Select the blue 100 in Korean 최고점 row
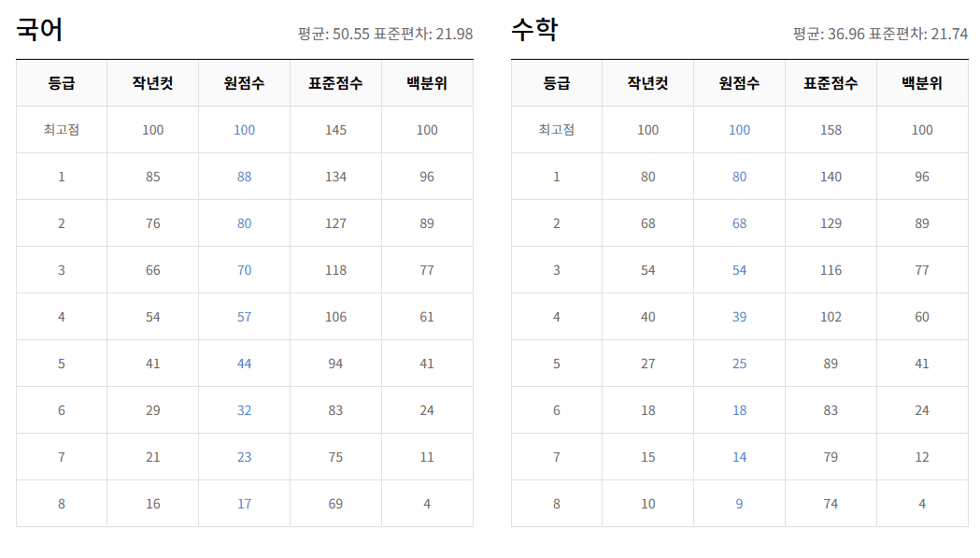The image size is (980, 558). (x=243, y=129)
